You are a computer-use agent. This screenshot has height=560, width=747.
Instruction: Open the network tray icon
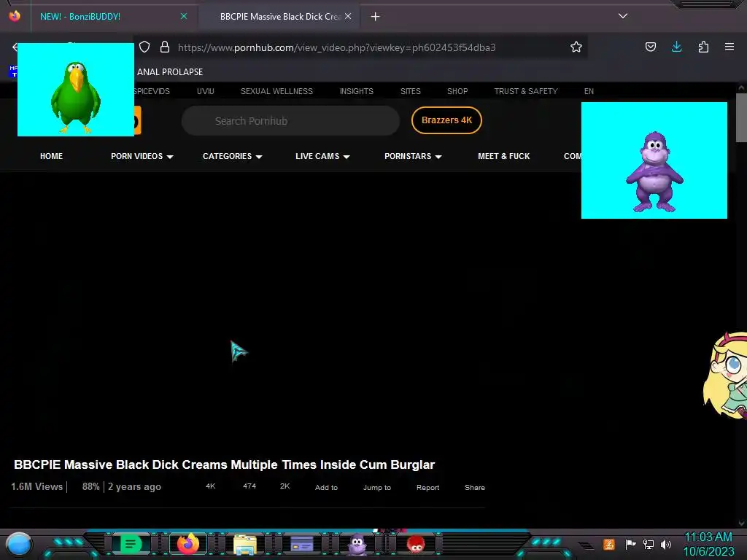pyautogui.click(x=649, y=544)
